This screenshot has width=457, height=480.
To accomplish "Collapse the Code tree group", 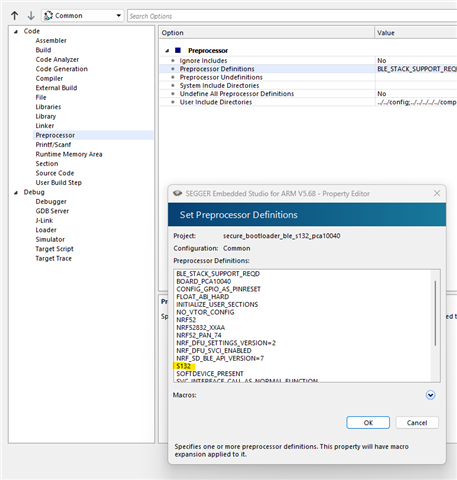I will coord(16,32).
